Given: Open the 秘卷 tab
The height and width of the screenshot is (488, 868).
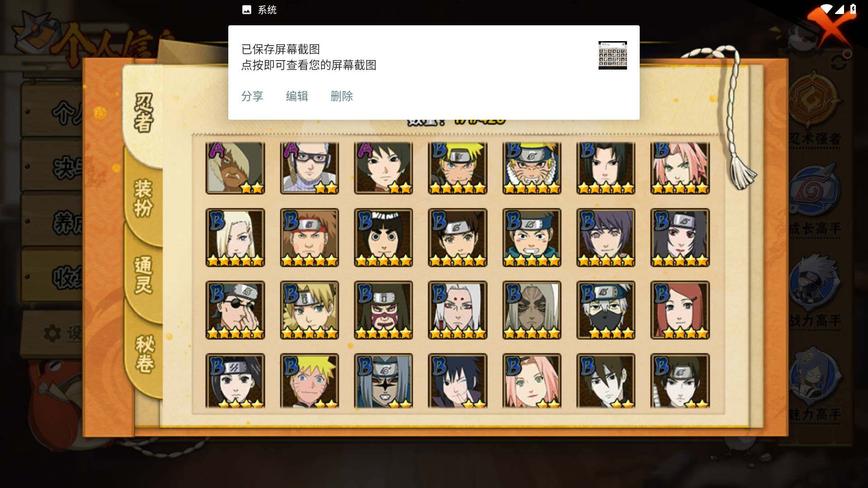Looking at the screenshot, I should coord(145,354).
